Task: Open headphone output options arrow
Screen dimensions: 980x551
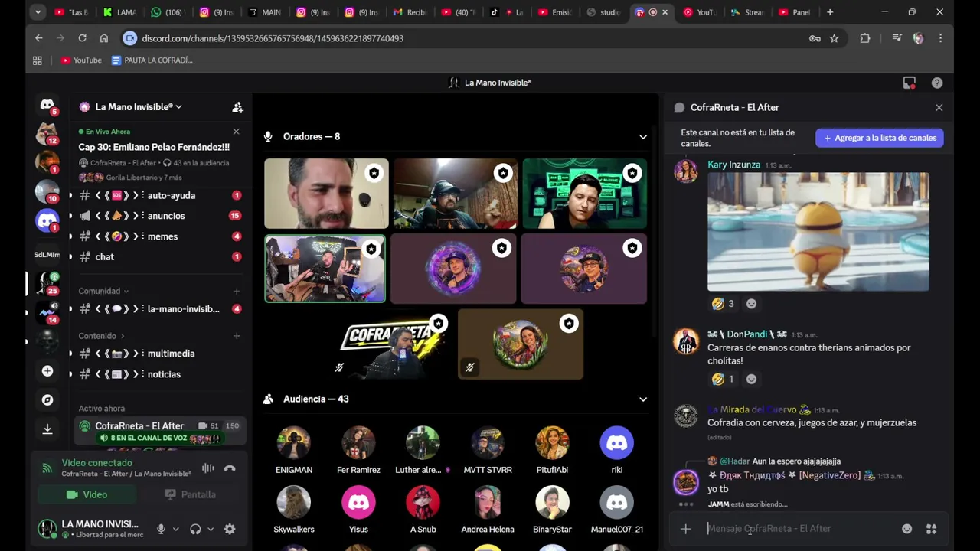Action: coord(210,529)
